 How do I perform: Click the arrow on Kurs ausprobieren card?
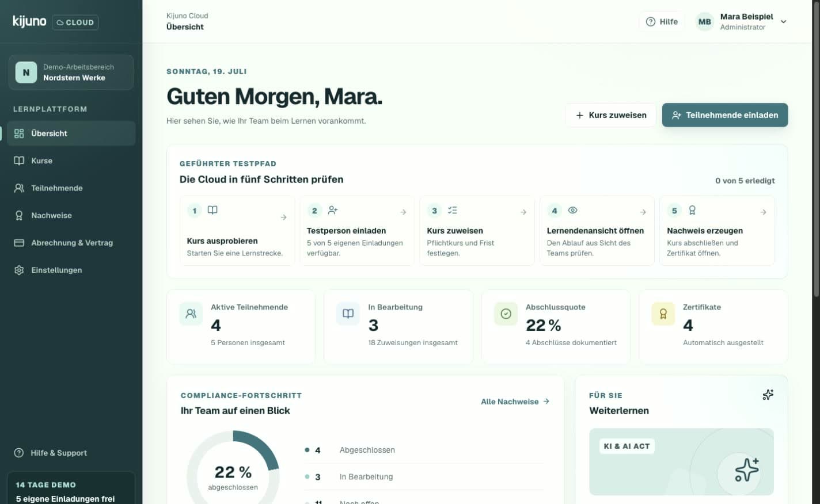tap(283, 217)
